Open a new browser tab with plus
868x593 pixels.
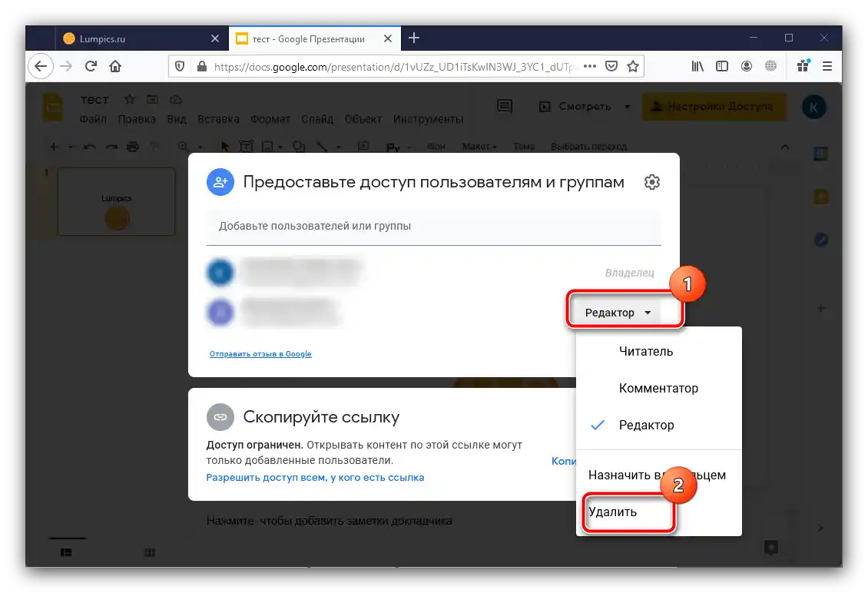point(413,38)
